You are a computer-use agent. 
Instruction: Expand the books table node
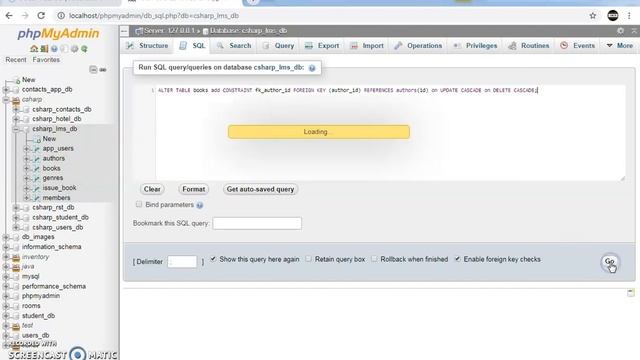coord(27,168)
